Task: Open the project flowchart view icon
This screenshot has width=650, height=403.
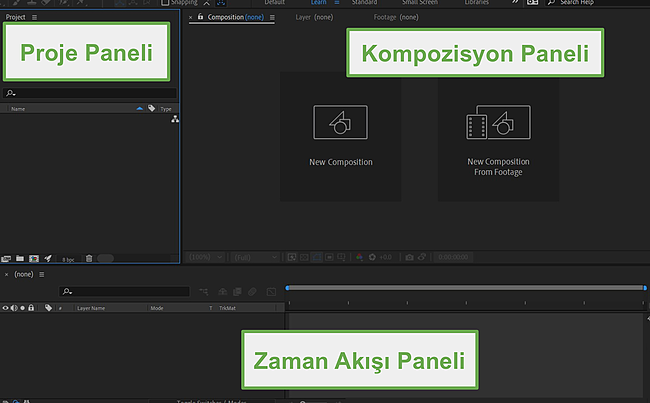Action: point(175,119)
